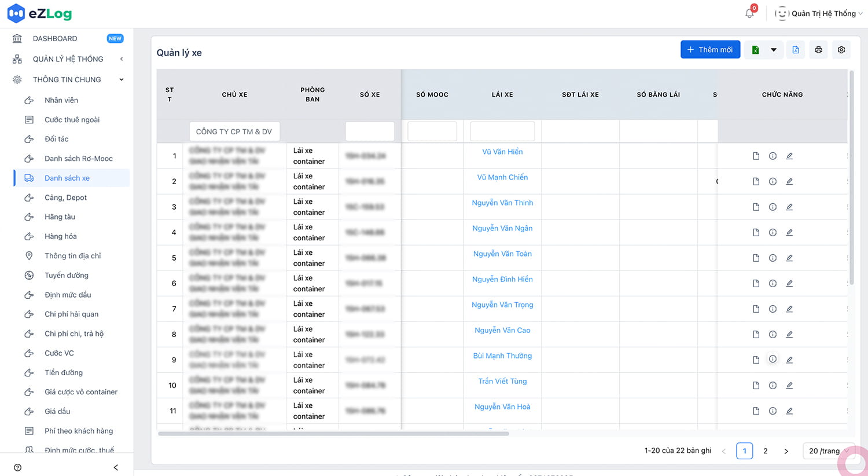Open Nhân viên in the sidebar
The width and height of the screenshot is (868, 476).
coord(61,100)
